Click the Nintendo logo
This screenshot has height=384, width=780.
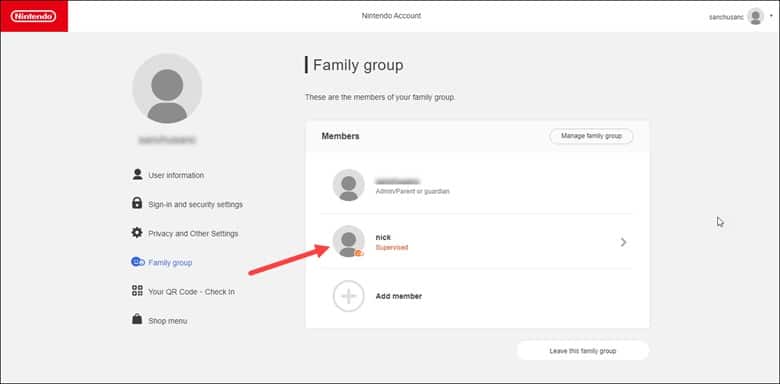click(34, 16)
